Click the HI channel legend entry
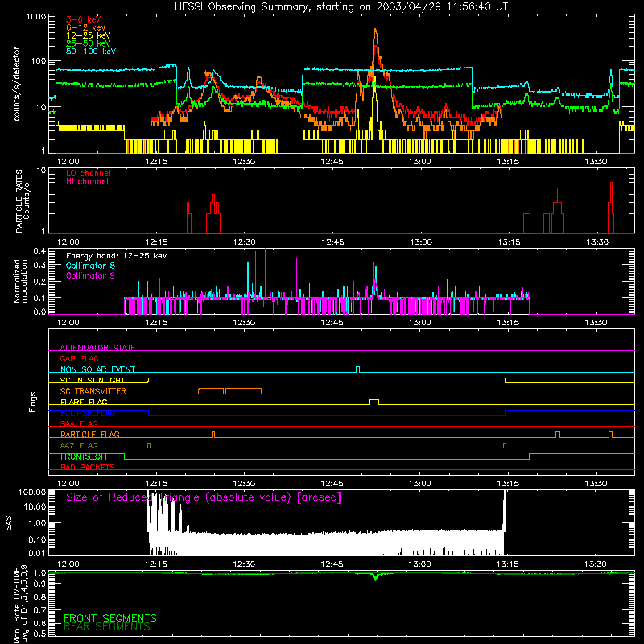Image resolution: width=644 pixels, height=644 pixels. tap(87, 182)
